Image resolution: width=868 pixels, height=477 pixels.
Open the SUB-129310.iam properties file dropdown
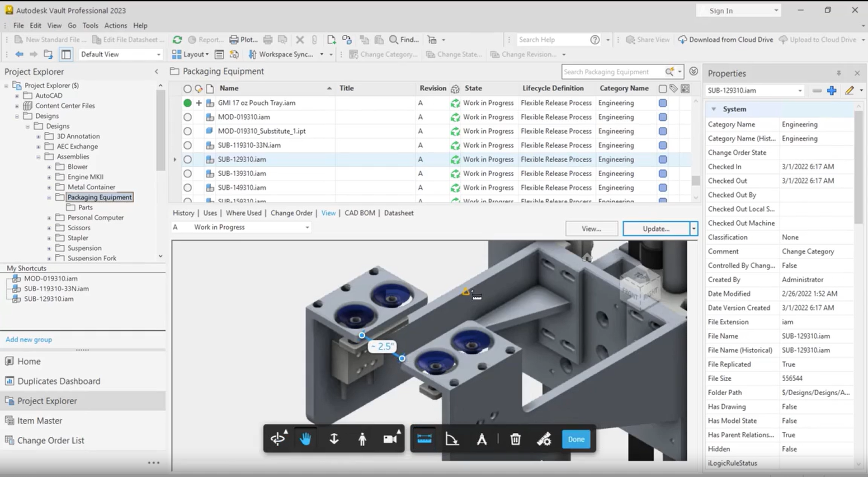(x=800, y=91)
